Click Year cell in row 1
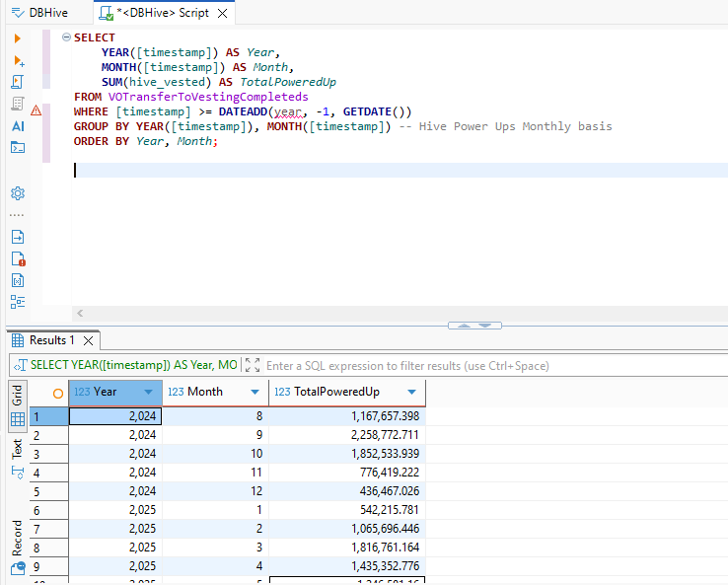The image size is (728, 585). pos(115,416)
